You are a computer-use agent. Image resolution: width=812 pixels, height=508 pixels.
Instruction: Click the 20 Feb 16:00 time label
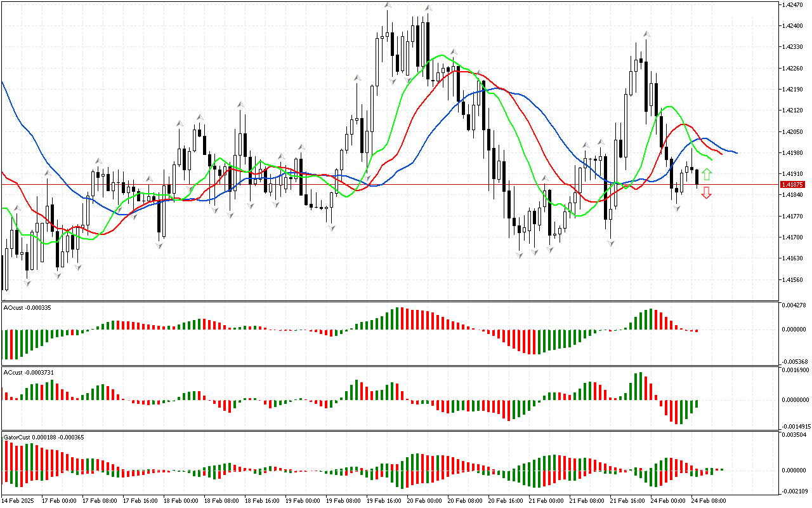(x=506, y=501)
